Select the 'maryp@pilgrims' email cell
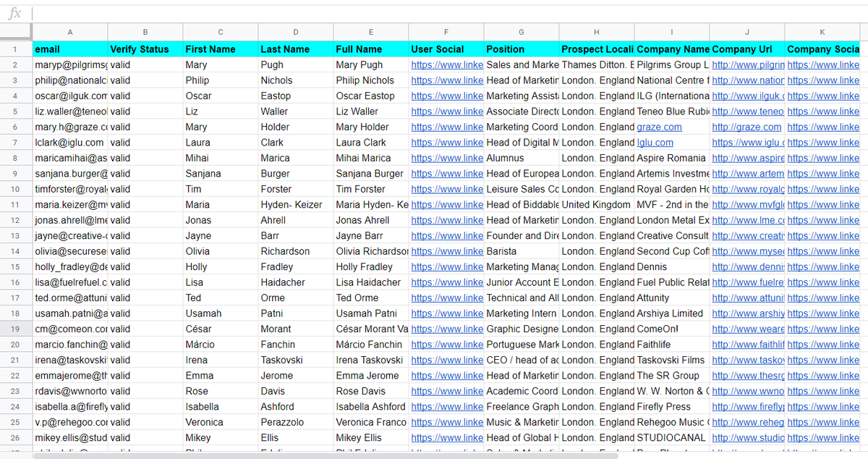 tap(70, 65)
